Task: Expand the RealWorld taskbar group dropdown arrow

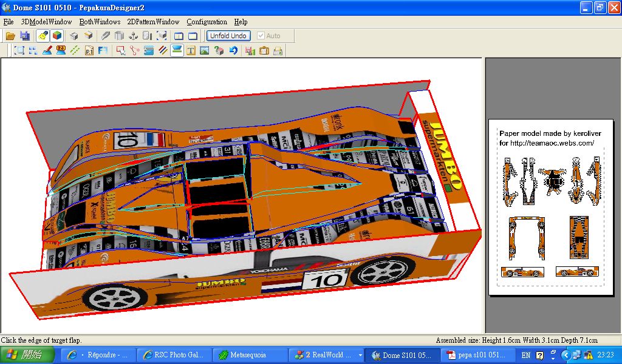Action: [x=360, y=355]
